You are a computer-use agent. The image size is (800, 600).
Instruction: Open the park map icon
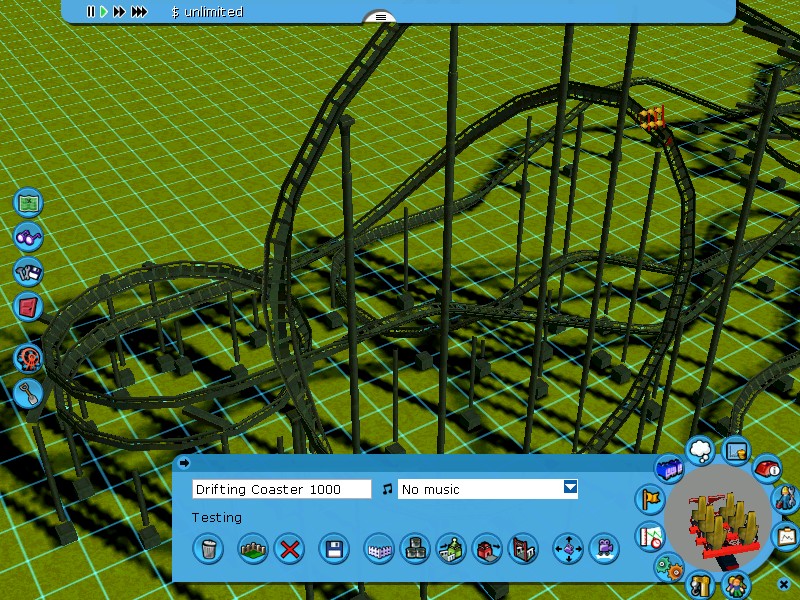(x=29, y=203)
